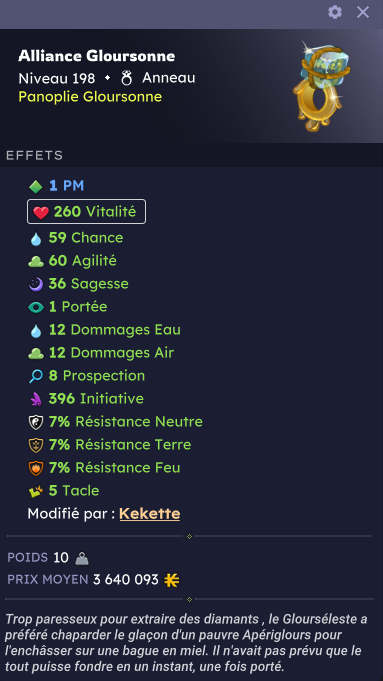383x681 pixels.
Task: Click the Résistance Feu shield icon
Action: click(x=36, y=468)
